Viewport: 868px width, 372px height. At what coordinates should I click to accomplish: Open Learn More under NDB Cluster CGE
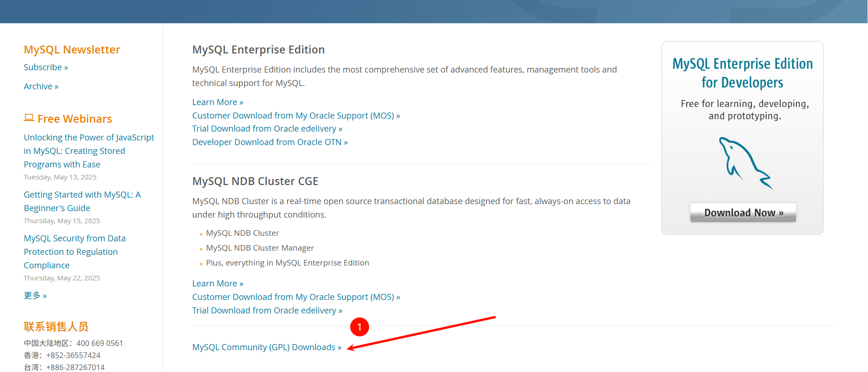tap(217, 284)
